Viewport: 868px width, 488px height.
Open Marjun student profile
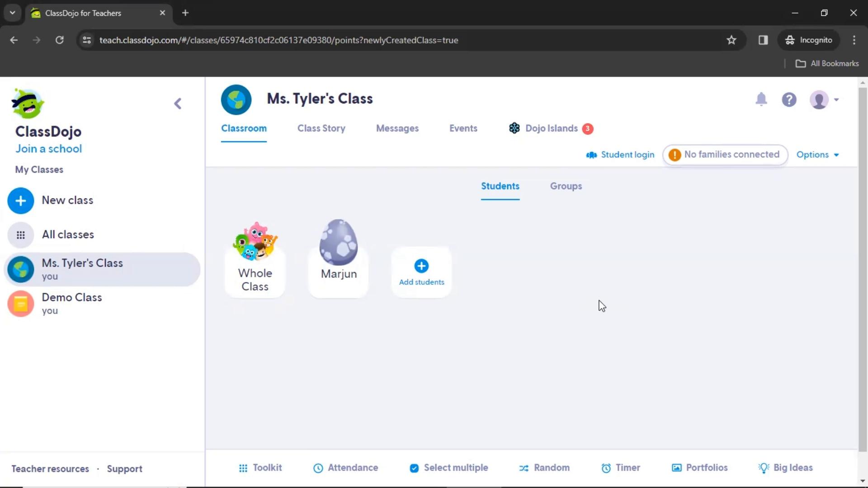point(338,253)
